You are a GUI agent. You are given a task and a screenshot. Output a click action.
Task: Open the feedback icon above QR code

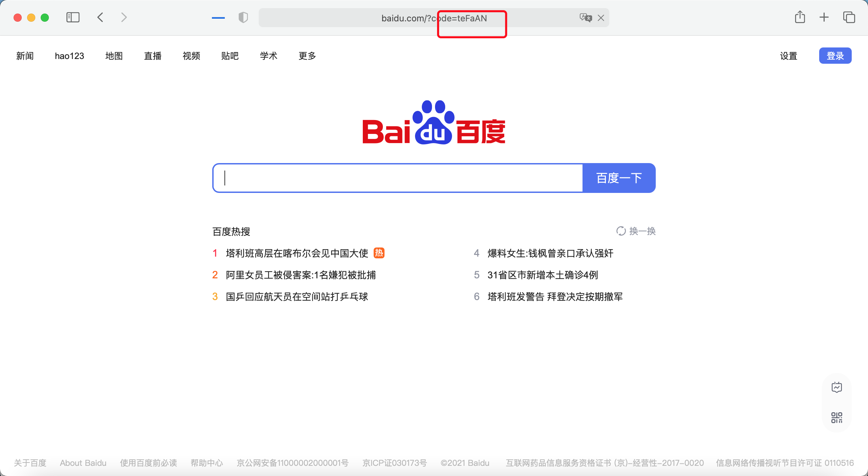pyautogui.click(x=836, y=387)
